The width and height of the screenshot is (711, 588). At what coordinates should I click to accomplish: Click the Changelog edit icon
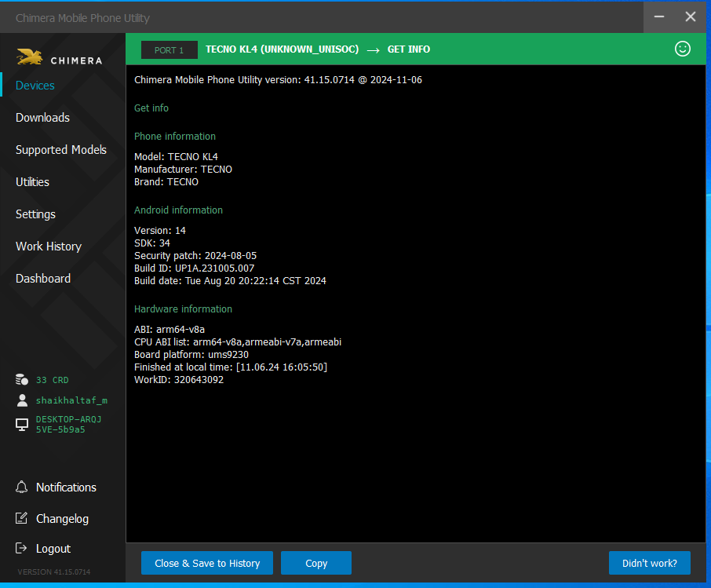(22, 519)
